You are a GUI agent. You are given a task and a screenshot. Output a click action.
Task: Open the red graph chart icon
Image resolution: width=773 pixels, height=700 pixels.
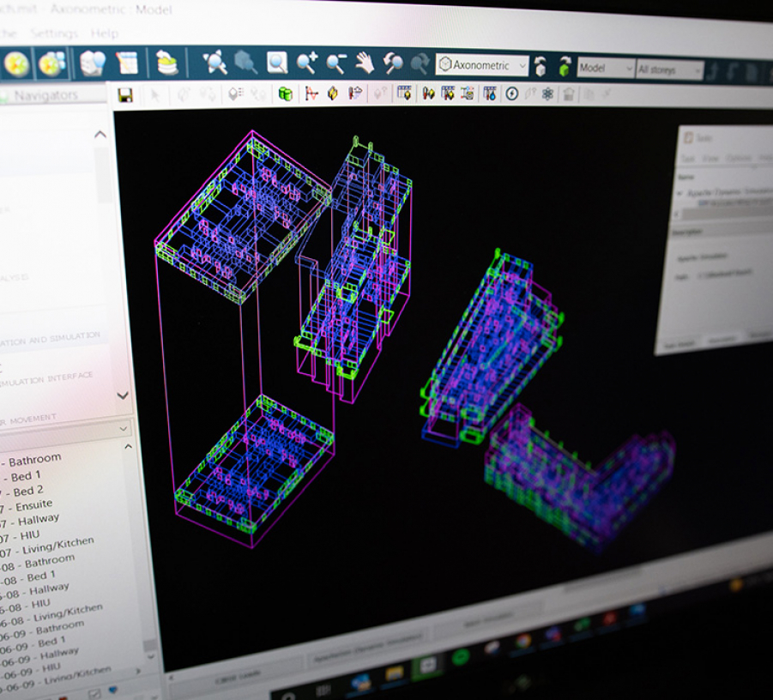click(311, 94)
